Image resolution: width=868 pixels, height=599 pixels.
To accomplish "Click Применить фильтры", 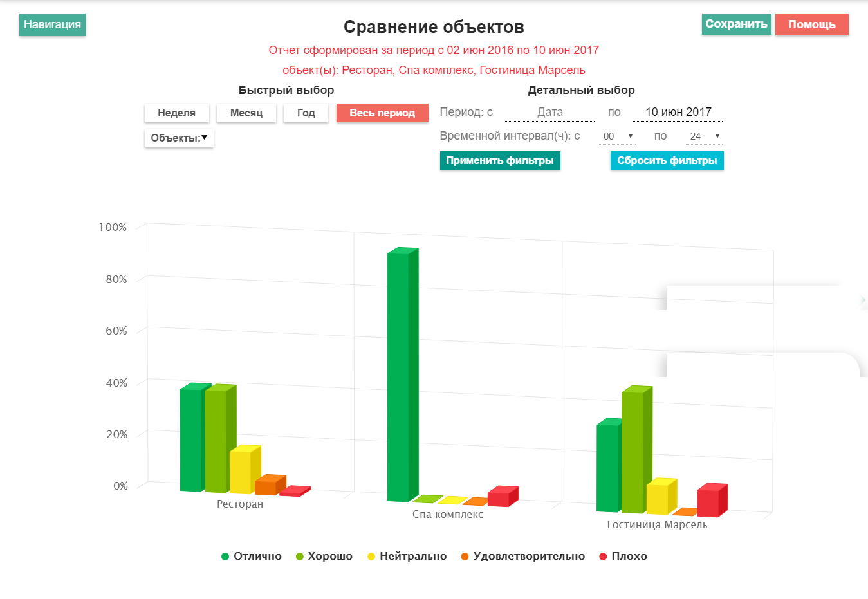I will point(500,161).
